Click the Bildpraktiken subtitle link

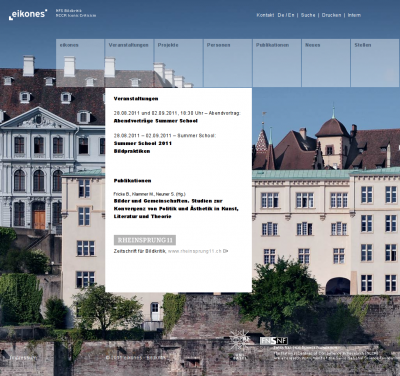132,151
